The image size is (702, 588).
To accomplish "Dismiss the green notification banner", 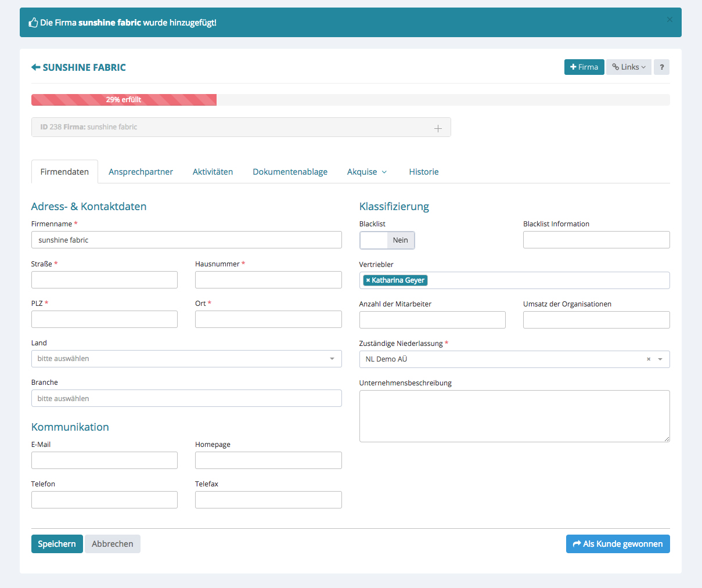I will [x=669, y=20].
